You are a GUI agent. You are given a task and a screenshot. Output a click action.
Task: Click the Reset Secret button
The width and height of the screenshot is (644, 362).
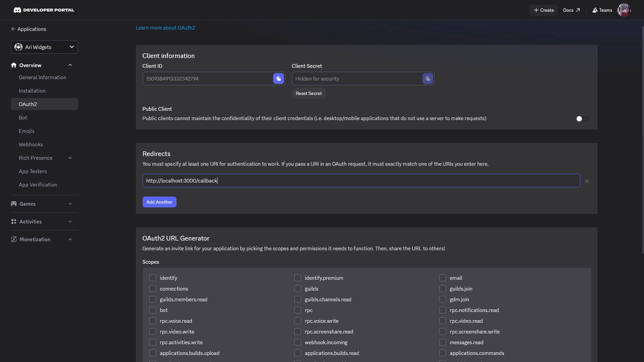click(x=308, y=93)
